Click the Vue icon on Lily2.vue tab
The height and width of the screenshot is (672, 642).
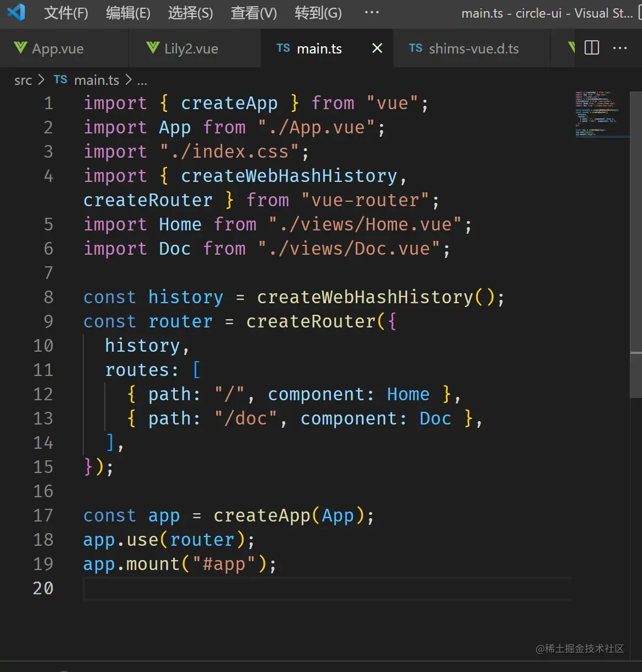click(153, 48)
